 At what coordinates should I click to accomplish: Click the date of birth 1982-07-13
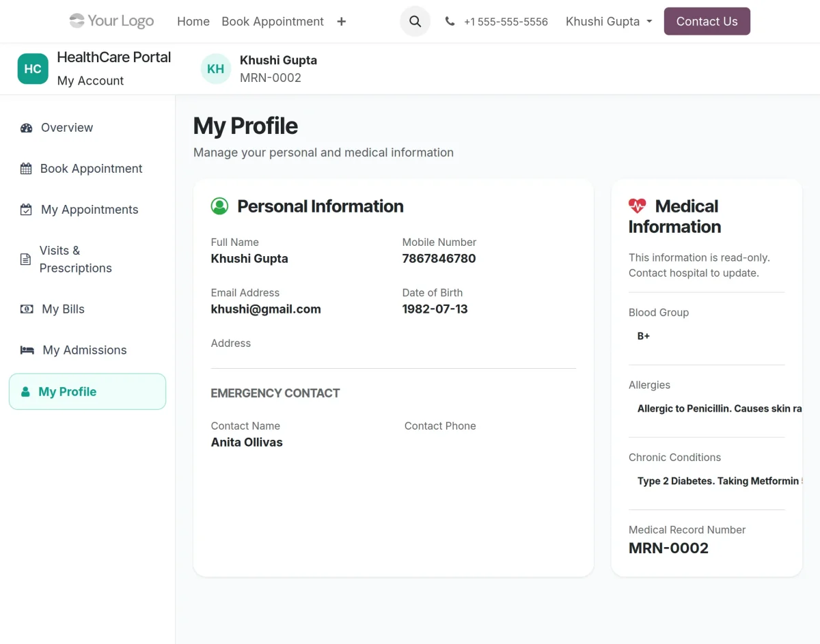tap(435, 309)
